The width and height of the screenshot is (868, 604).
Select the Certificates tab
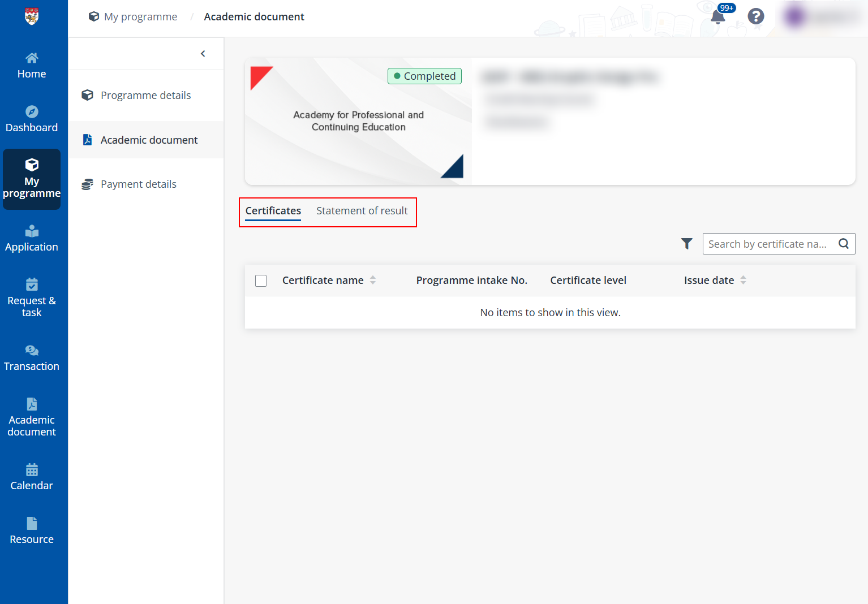click(273, 211)
